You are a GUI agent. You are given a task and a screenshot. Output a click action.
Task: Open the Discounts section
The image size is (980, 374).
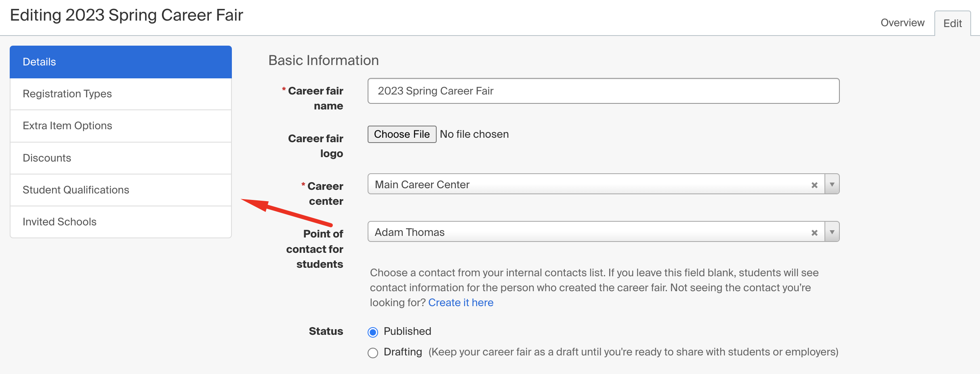coord(121,158)
